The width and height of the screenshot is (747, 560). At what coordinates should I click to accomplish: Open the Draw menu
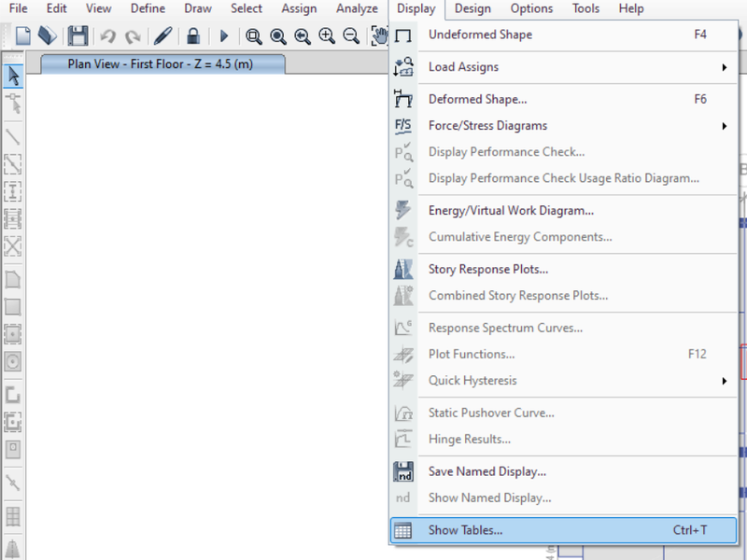tap(198, 8)
